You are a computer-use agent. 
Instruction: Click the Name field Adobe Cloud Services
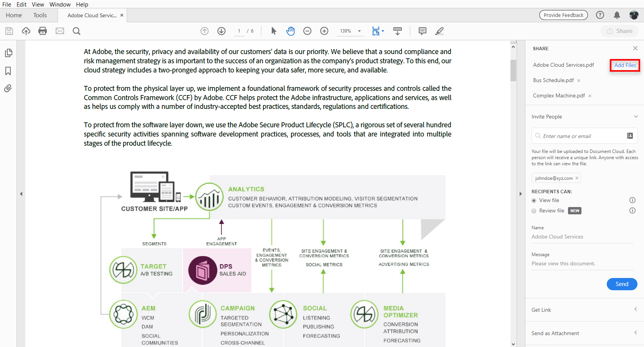pyautogui.click(x=583, y=237)
